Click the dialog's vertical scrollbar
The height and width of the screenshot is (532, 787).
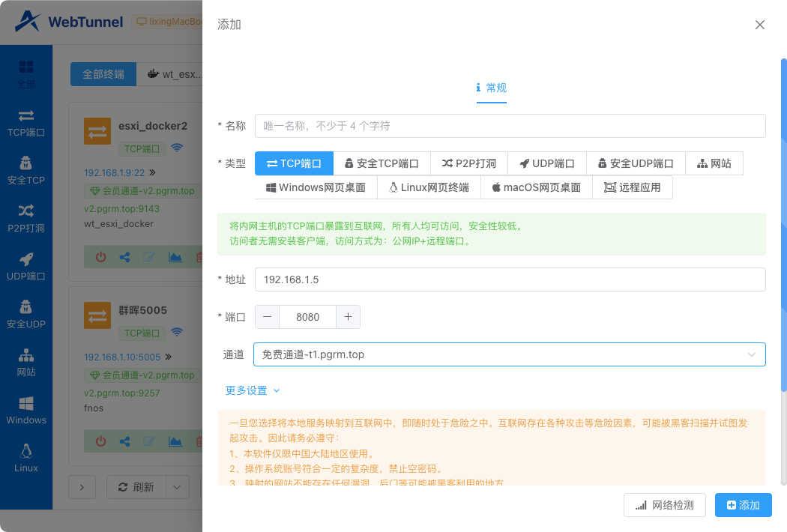click(783, 225)
